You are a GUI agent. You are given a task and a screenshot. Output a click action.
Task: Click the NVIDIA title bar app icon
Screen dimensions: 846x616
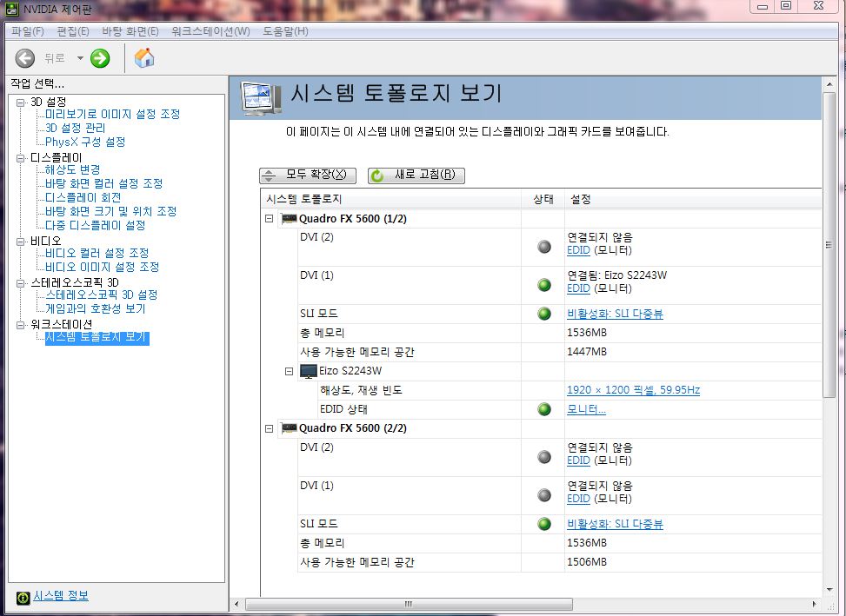(11, 8)
